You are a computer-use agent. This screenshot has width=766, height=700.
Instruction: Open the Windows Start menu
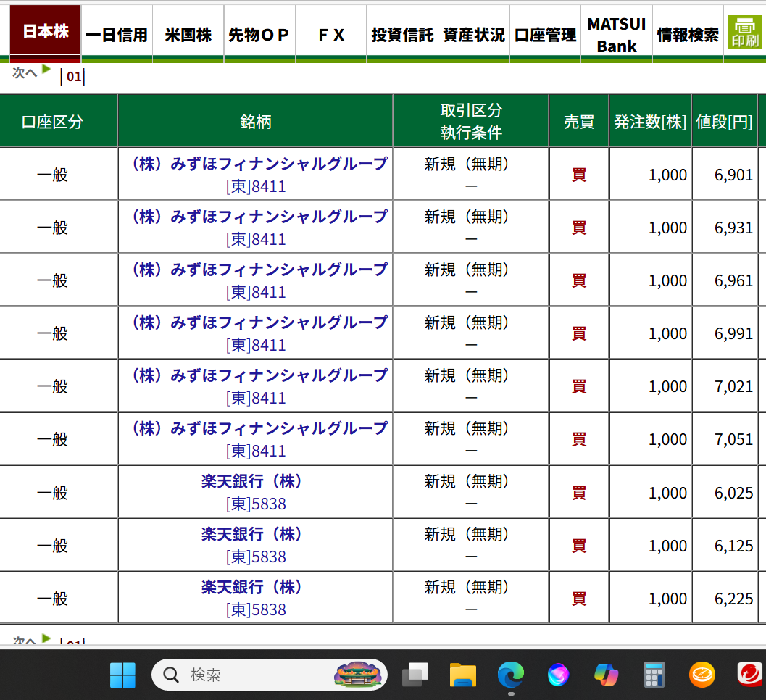(x=122, y=675)
